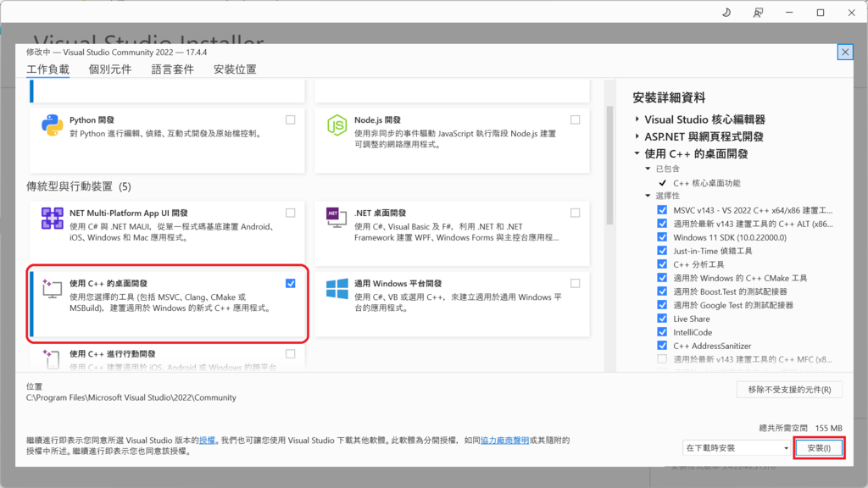Click the 傳統型與行動裝置 (5) heading
This screenshot has height=488, width=868.
(x=79, y=186)
